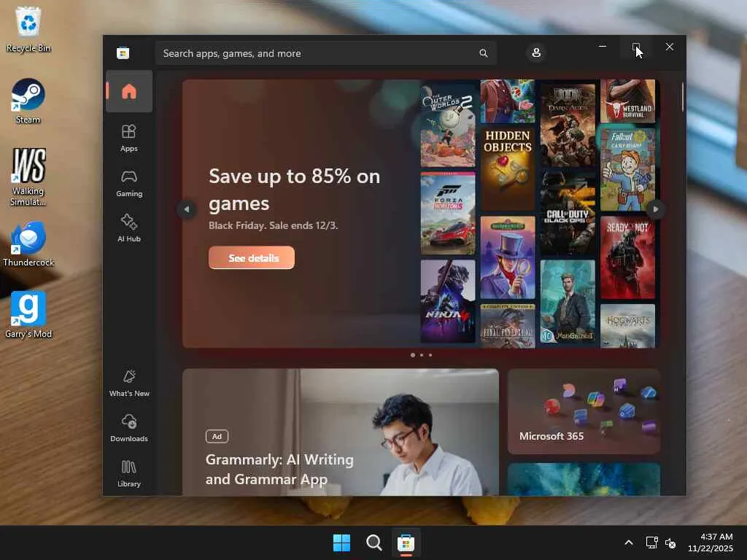This screenshot has width=747, height=560.
Task: Open the Doom The Dark Ages tile
Action: (x=568, y=125)
